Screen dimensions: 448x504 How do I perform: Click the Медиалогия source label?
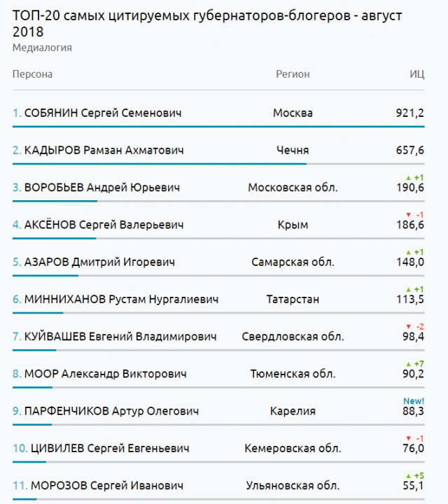pyautogui.click(x=42, y=48)
